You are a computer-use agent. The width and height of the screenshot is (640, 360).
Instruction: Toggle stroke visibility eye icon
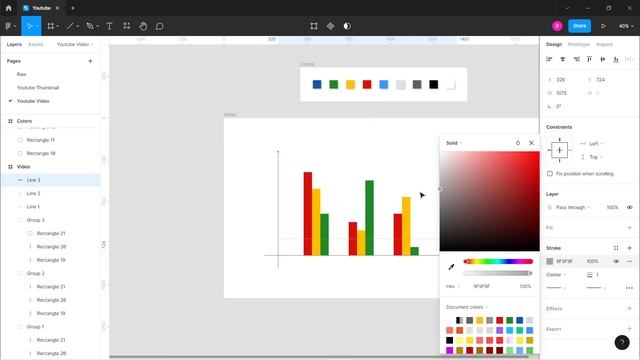(616, 261)
